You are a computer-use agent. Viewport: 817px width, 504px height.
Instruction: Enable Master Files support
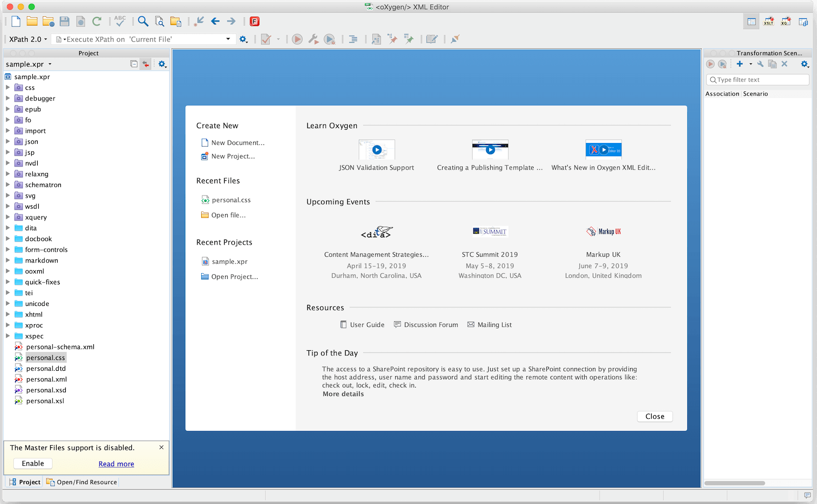pos(33,464)
